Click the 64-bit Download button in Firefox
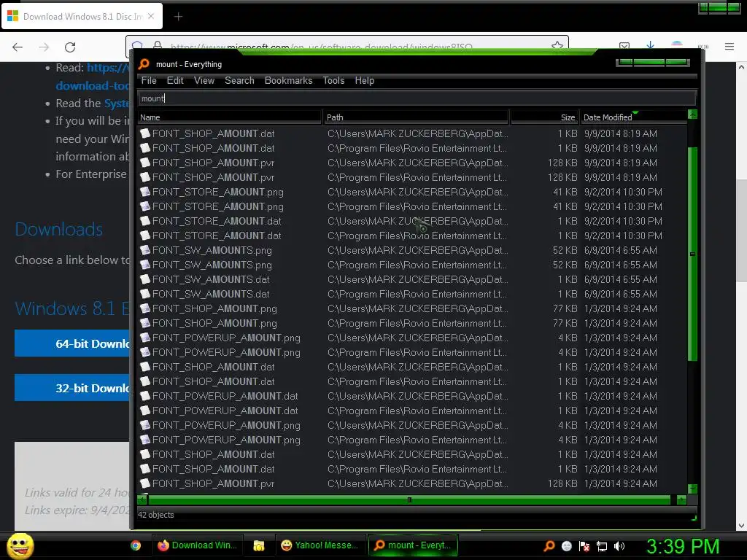The image size is (747, 560). [x=72, y=343]
